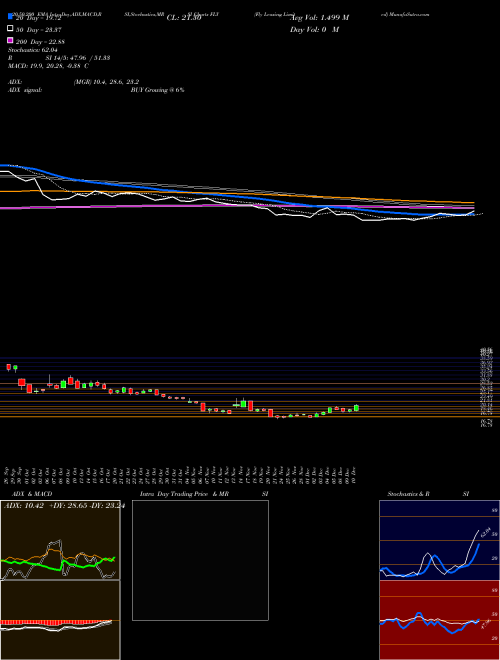Click the magenta 200 Day legend swatch
This screenshot has width=500, height=660.
tap(10, 40)
